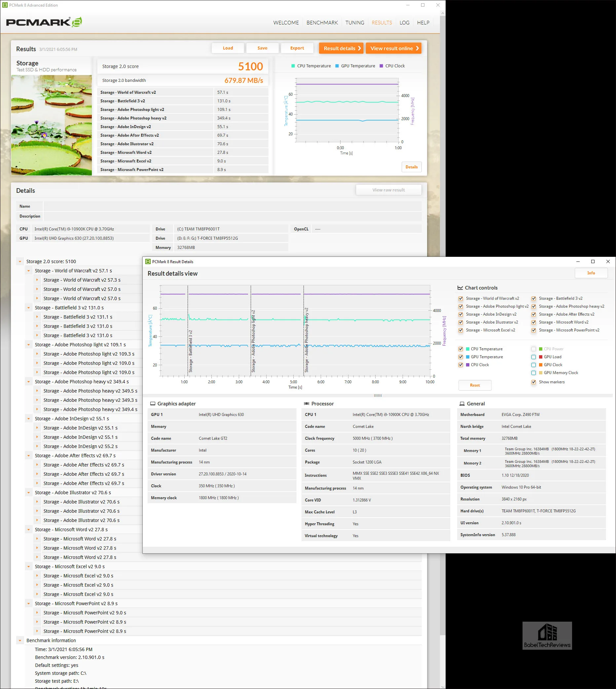616x689 pixels.
Task: Toggle Show markers checkbox
Action: coord(533,382)
